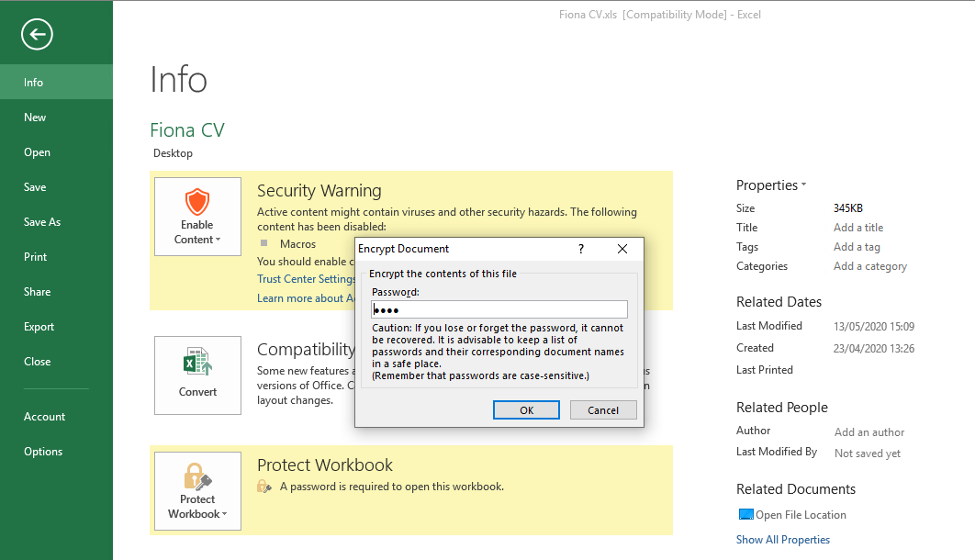
Task: Click the Related Dates heading
Action: point(779,301)
